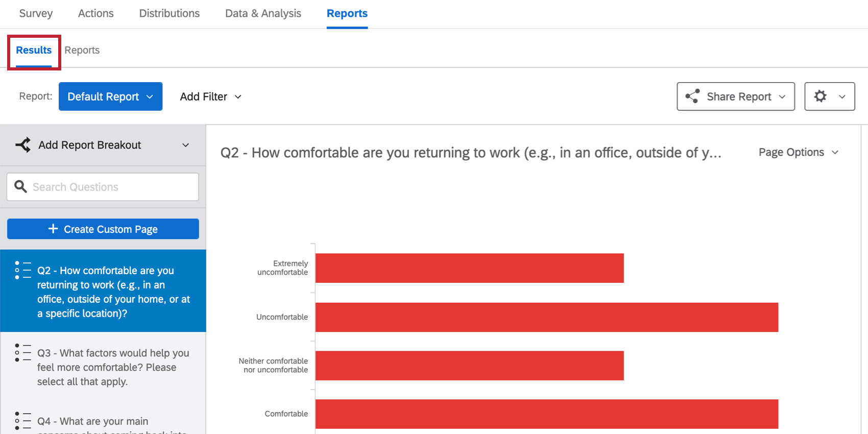This screenshot has width=868, height=434.
Task: Switch to the Survey tab
Action: pos(35,13)
